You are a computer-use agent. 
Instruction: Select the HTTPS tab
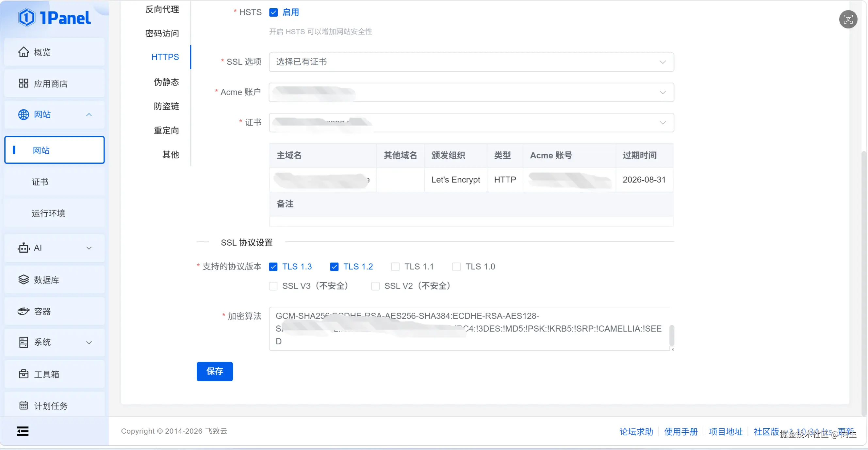(x=165, y=57)
